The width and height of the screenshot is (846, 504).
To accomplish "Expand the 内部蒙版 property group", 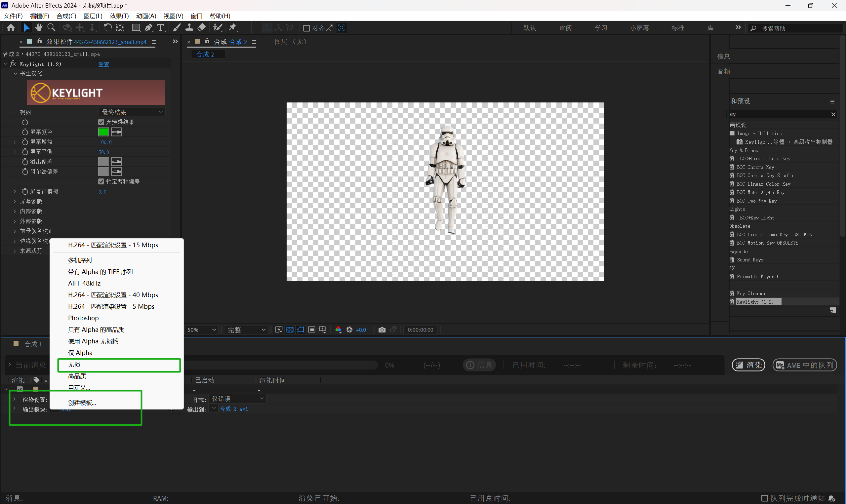I will coord(15,211).
